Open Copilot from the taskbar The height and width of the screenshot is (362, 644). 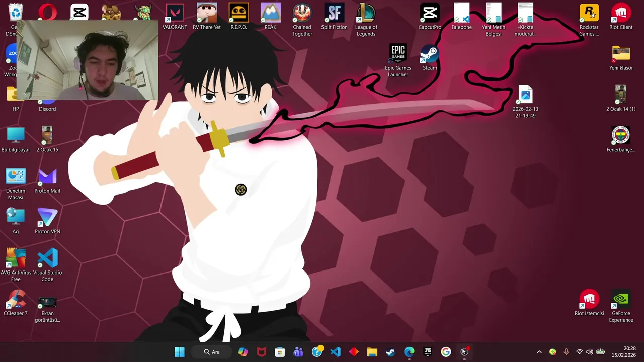tap(243, 352)
